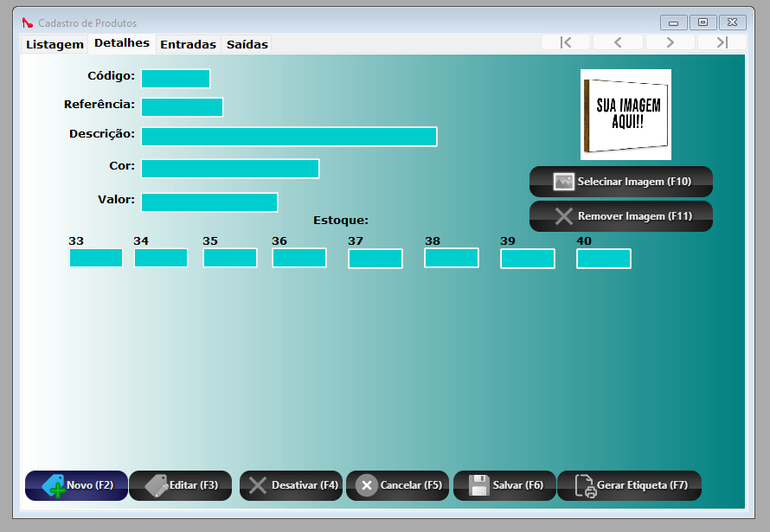Open the Saídas tab
This screenshot has height=532, width=770.
tap(247, 44)
